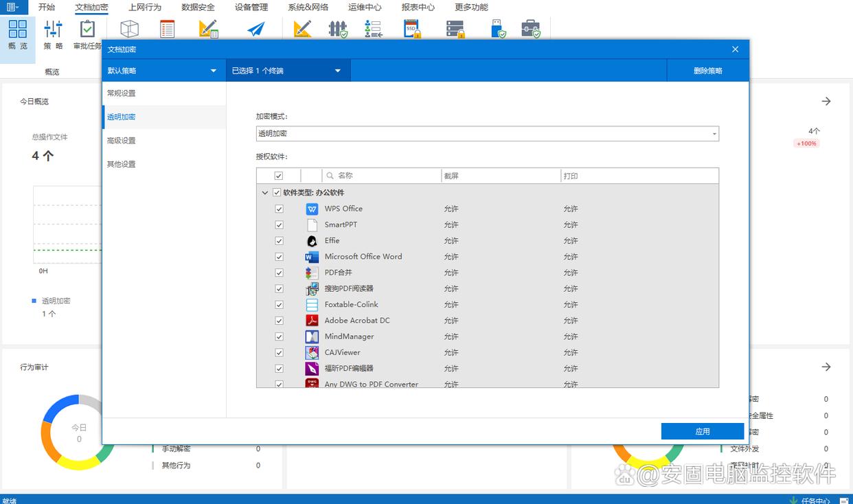Click the USB shield toolbar icon
Screen dimensions: 853x504
coord(498,29)
